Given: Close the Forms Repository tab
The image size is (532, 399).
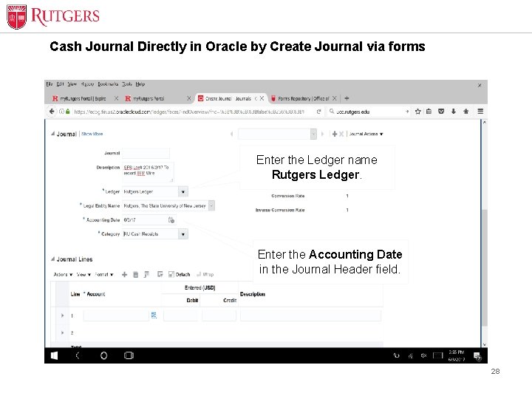Looking at the screenshot, I should [335, 98].
